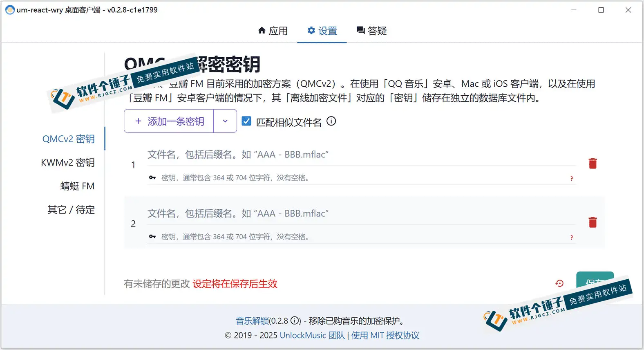This screenshot has width=644, height=350.
Task: Open UnlockMusic 团队 link
Action: [x=312, y=335]
